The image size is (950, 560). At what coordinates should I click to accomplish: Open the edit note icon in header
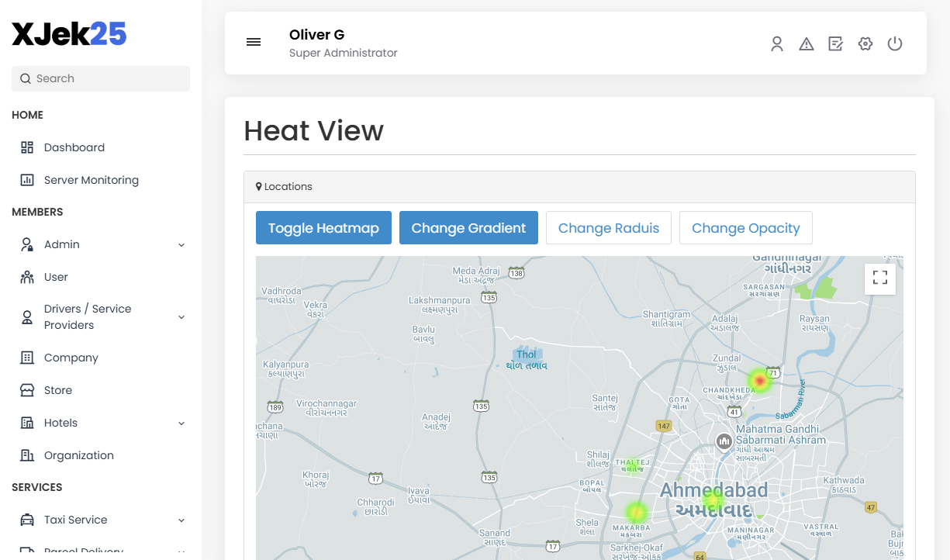point(835,44)
